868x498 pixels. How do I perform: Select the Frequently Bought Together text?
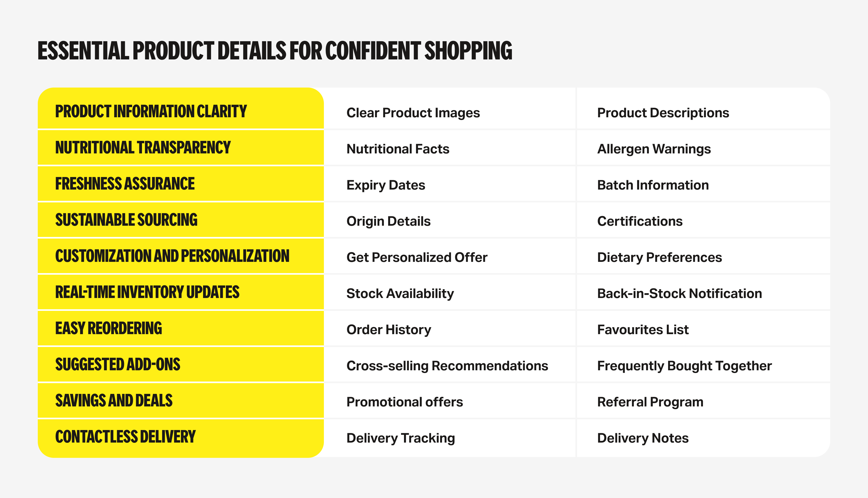tap(684, 366)
